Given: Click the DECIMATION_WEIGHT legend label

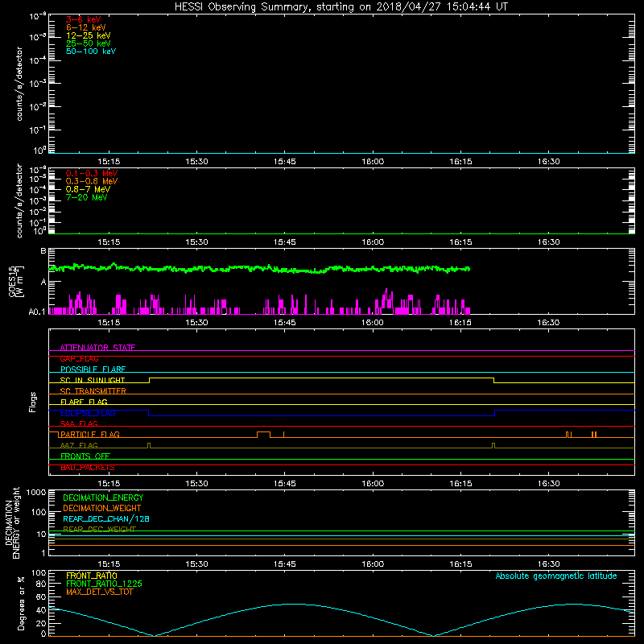Looking at the screenshot, I should pyautogui.click(x=102, y=508).
